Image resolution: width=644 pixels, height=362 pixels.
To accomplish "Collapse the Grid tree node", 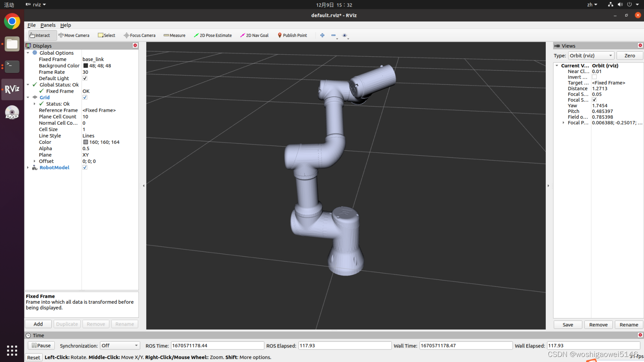I will tap(28, 97).
